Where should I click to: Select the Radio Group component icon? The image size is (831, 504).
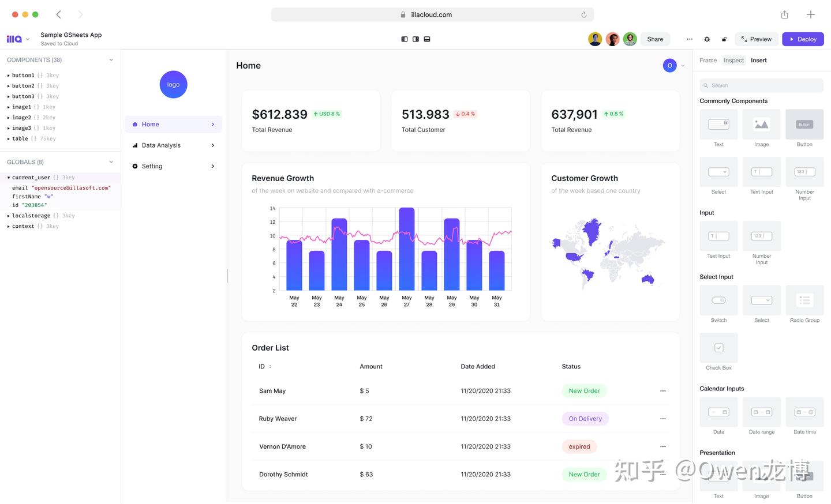(804, 300)
